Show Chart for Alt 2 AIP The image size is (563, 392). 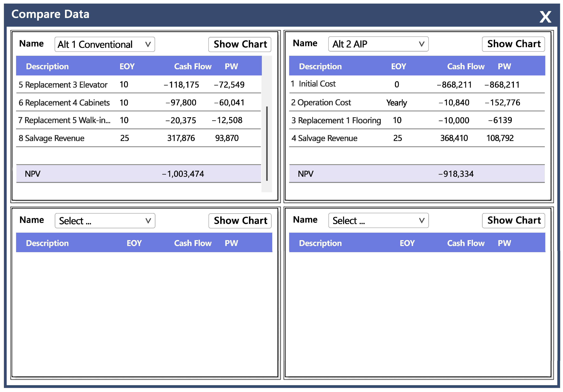(x=513, y=44)
